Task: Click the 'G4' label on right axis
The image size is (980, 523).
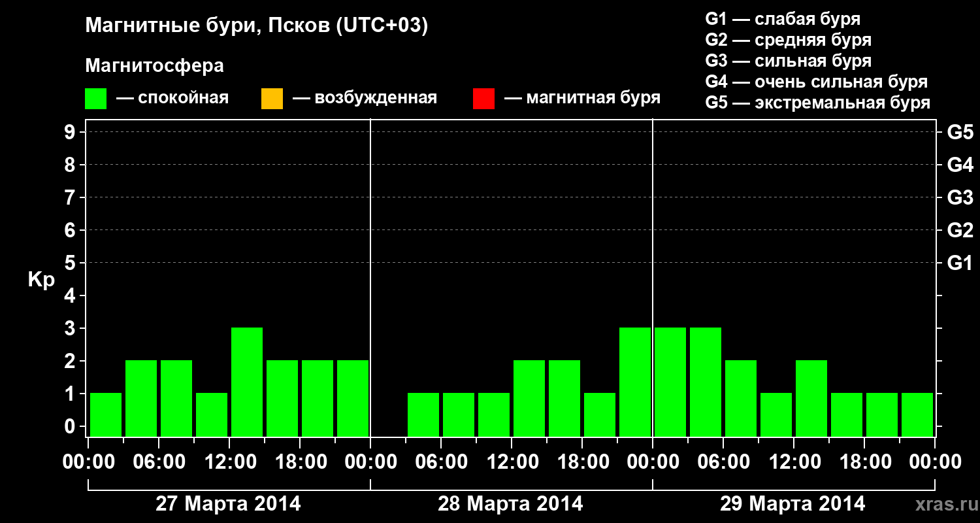Action: point(960,165)
